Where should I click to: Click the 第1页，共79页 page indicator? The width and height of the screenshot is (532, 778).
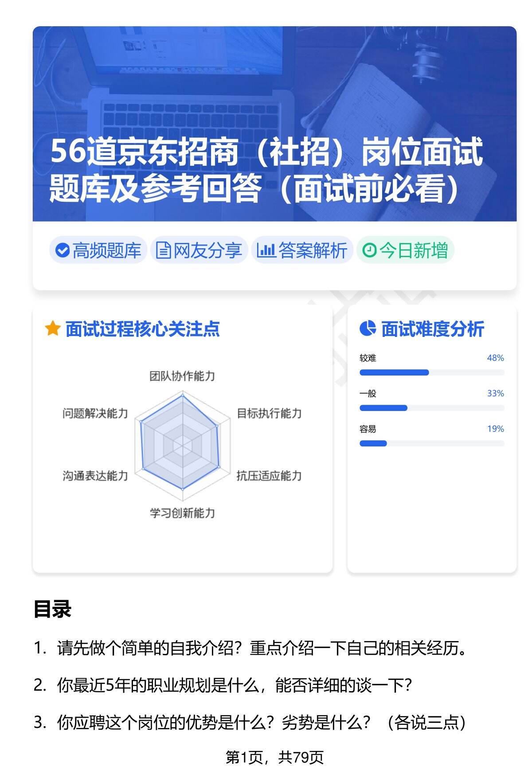pyautogui.click(x=274, y=758)
